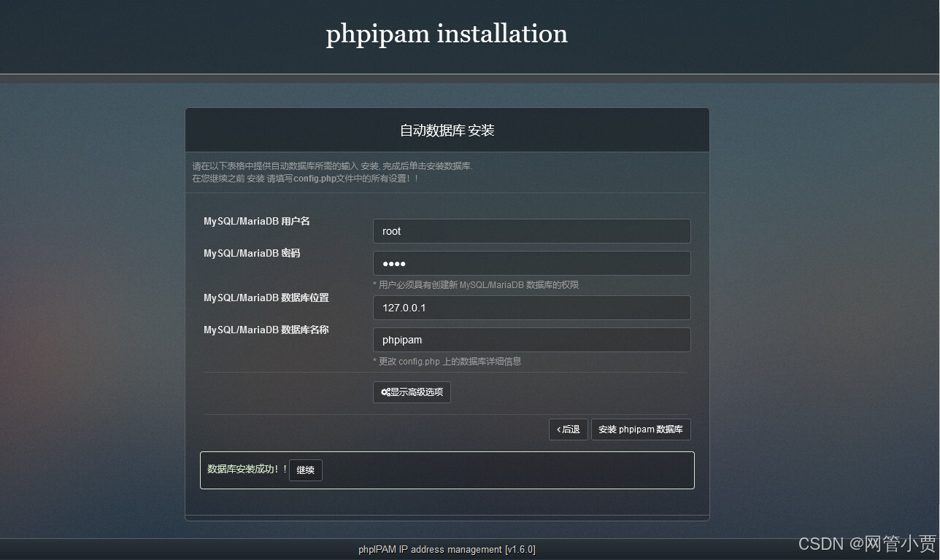This screenshot has height=560, width=940.
Task: Click the phpipam installation page title
Action: pos(447,34)
